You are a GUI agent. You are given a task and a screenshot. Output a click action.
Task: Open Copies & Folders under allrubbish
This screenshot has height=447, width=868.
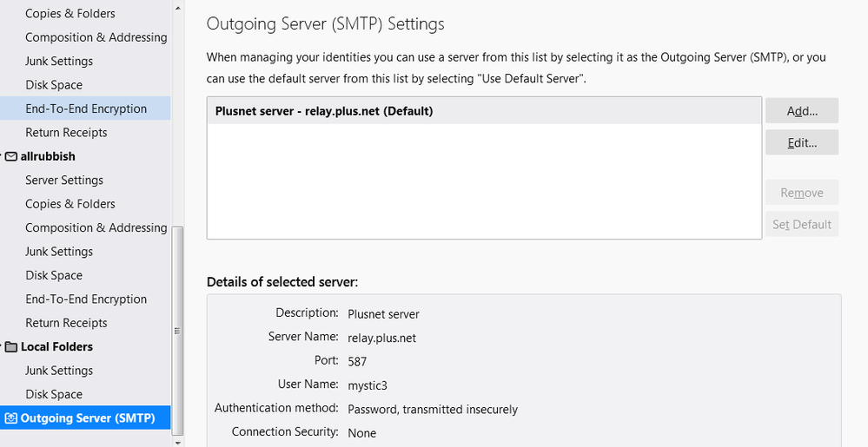pyautogui.click(x=70, y=204)
